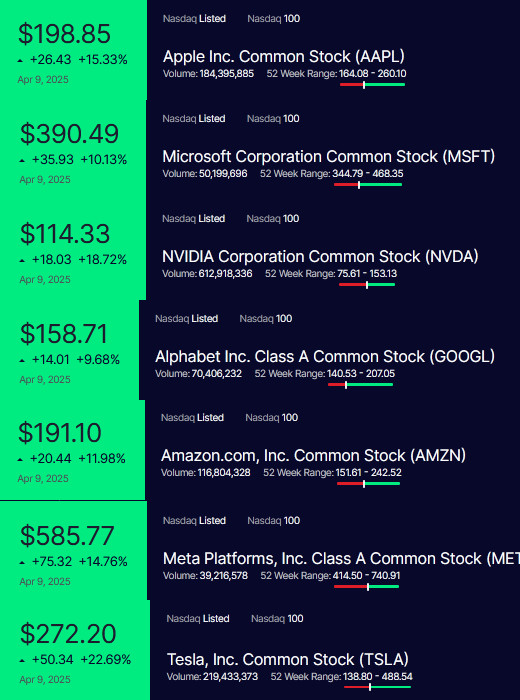Screen dimensions: 520x700
Task: Click the Nasdaq Listed tag above Microsoft
Action: 194,119
